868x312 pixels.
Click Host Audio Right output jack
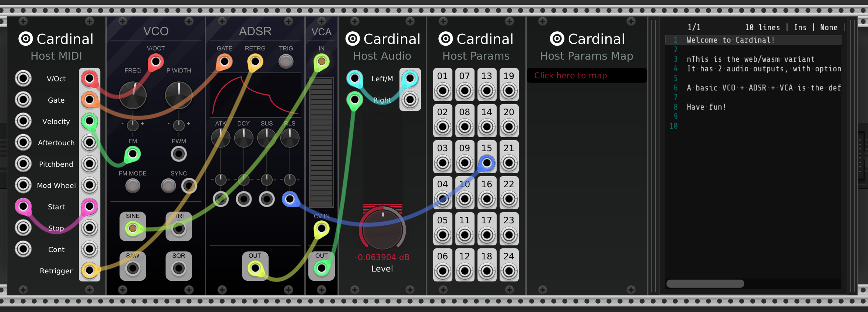[x=410, y=99]
